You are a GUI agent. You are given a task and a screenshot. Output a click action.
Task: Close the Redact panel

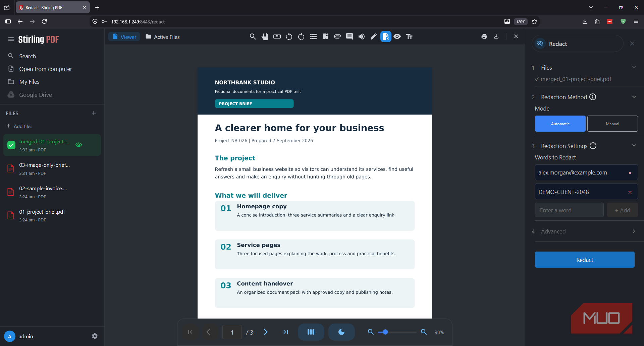(632, 44)
